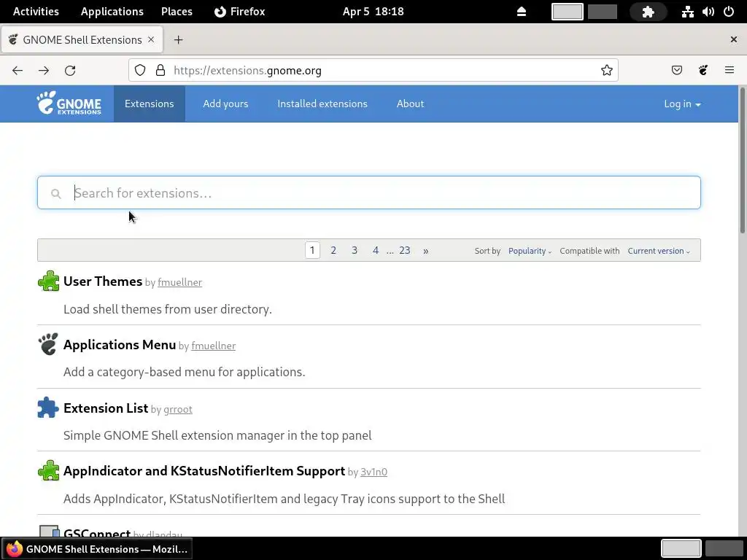Reload the current page

[70, 71]
